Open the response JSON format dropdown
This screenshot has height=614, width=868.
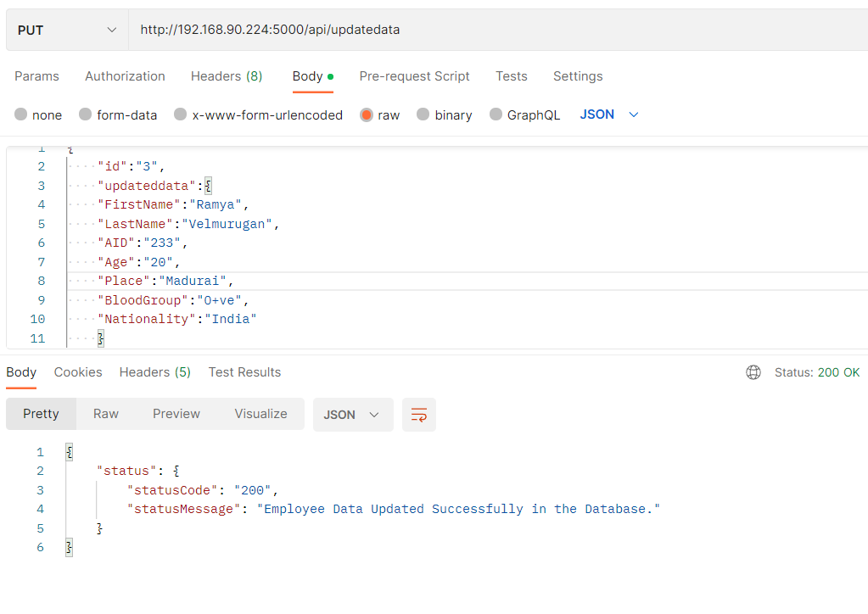(x=353, y=415)
